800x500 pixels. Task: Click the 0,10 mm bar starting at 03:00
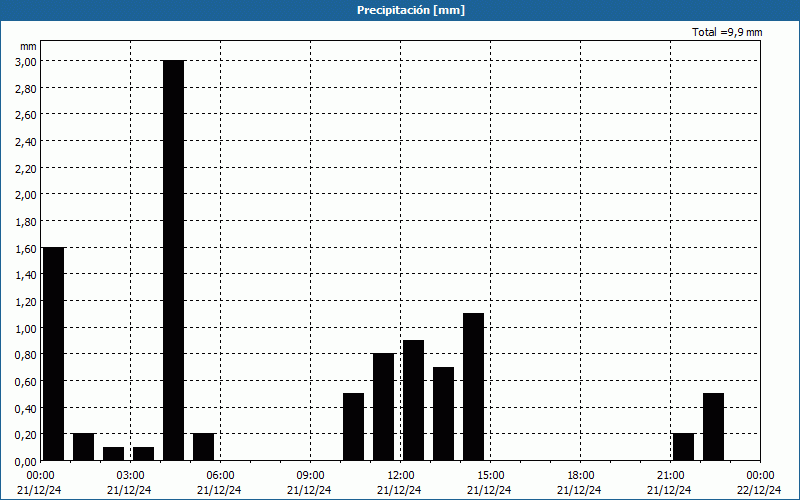tap(143, 454)
